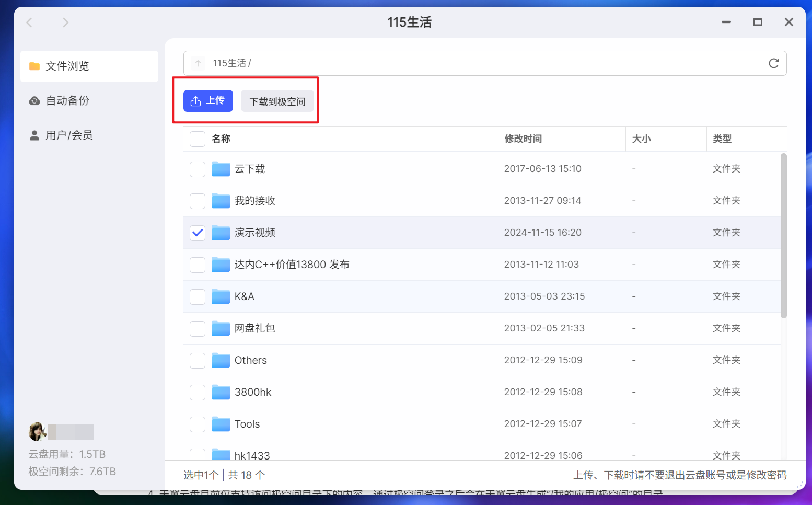Select 达内C++价值13800 发布 folder name
This screenshot has width=812, height=505.
point(292,265)
